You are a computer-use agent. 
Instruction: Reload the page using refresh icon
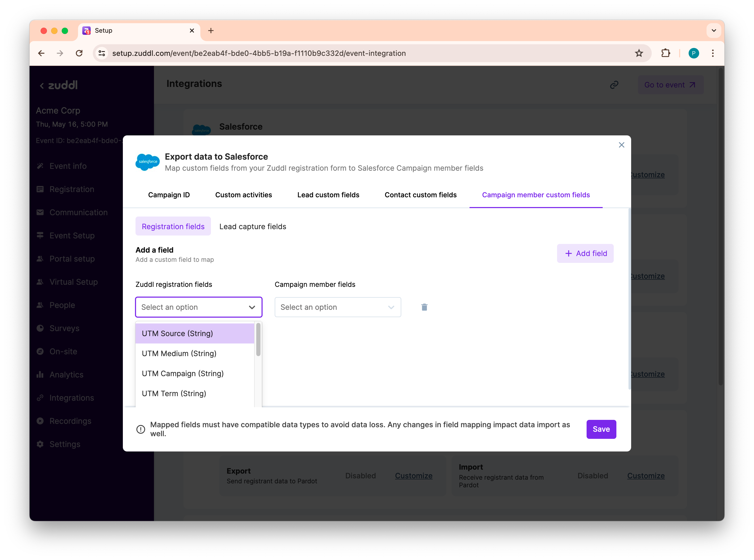pos(79,53)
